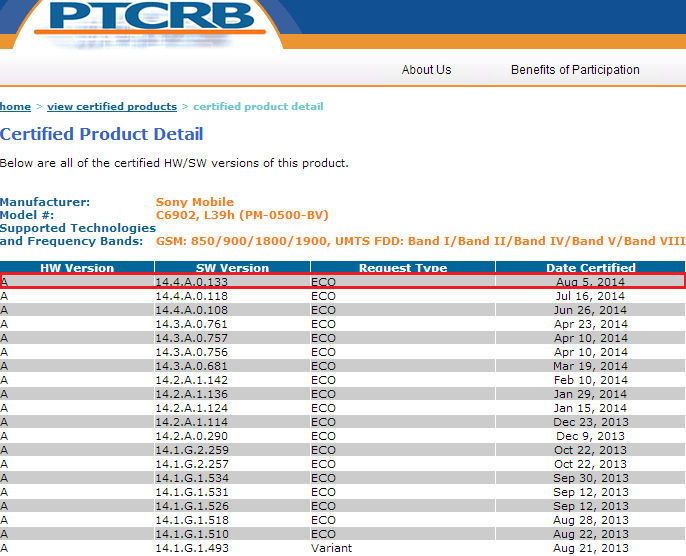Select SW version 14.1.G.1.526
686x556 pixels.
coord(192,506)
